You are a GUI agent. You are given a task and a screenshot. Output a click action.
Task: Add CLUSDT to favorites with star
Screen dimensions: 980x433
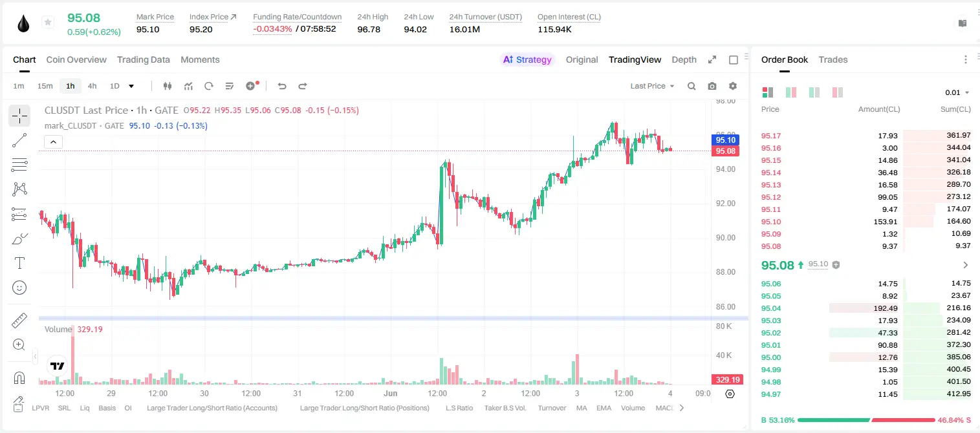click(x=48, y=23)
